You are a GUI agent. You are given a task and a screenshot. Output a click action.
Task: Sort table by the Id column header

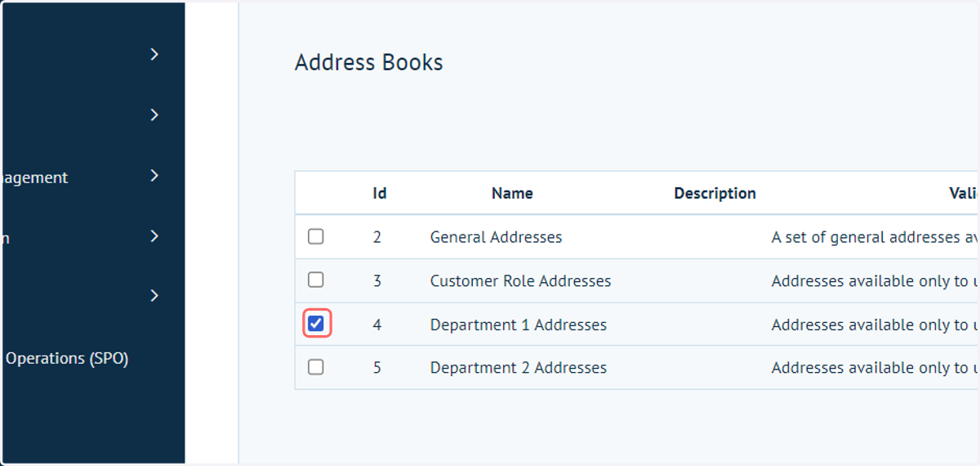coord(380,193)
